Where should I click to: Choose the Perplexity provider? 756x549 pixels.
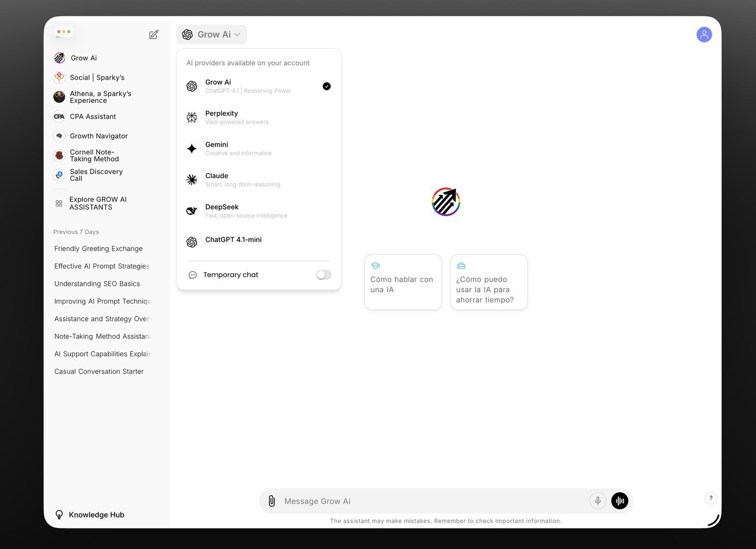pyautogui.click(x=259, y=117)
